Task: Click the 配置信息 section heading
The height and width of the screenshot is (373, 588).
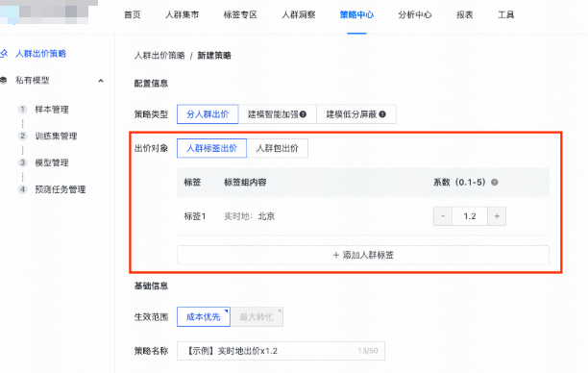Action: coord(151,84)
